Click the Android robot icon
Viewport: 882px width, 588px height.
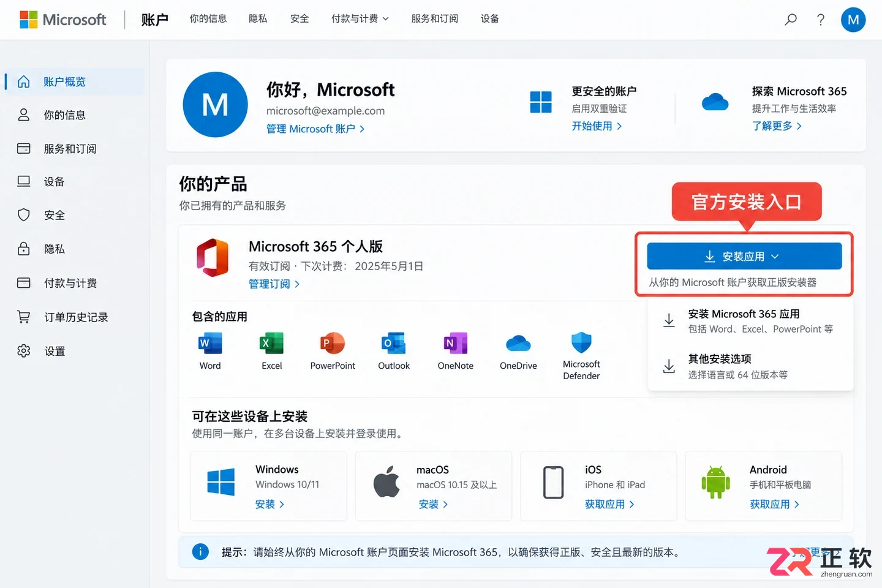tap(715, 482)
